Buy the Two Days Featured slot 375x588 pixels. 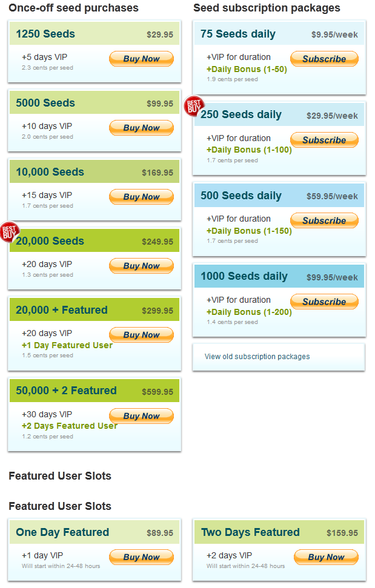pyautogui.click(x=327, y=557)
